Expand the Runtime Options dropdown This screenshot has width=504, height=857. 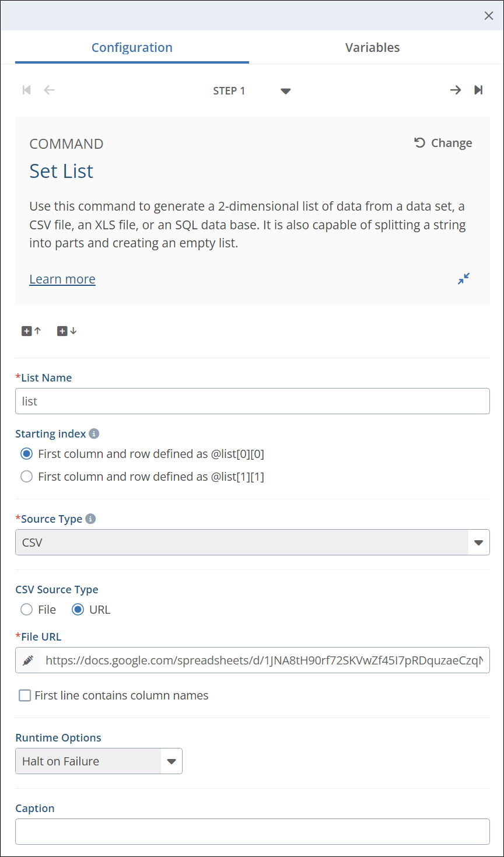[171, 761]
